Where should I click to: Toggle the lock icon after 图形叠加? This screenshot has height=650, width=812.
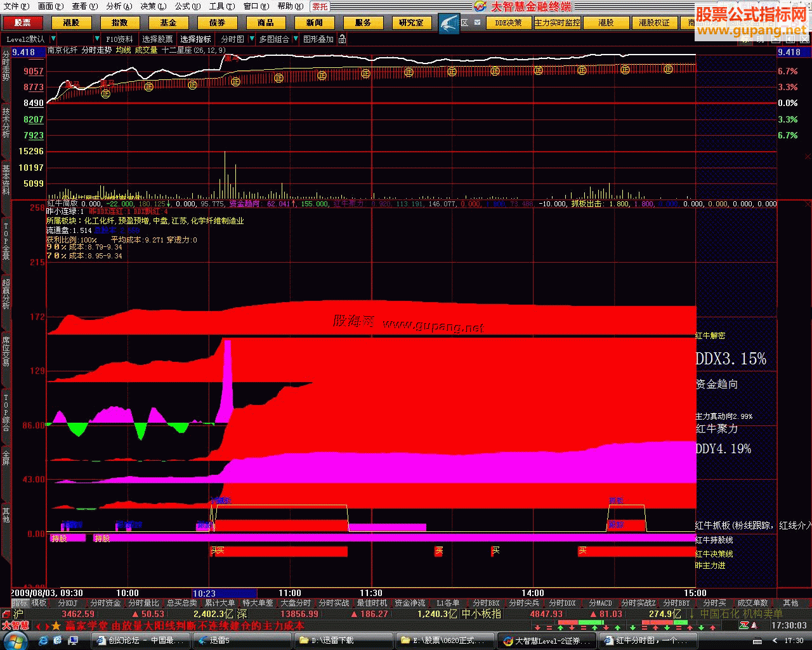343,39
